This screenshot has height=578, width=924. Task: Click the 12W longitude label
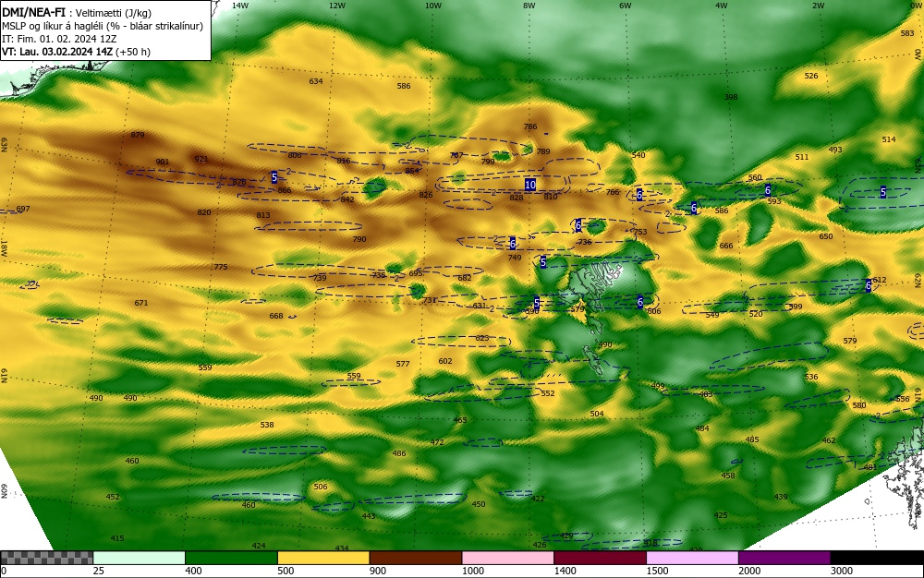336,6
